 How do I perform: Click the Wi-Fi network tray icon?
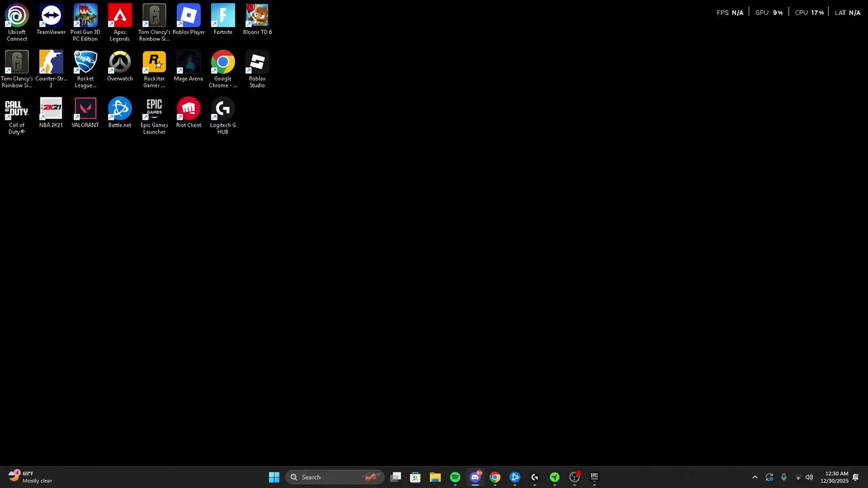point(798,478)
